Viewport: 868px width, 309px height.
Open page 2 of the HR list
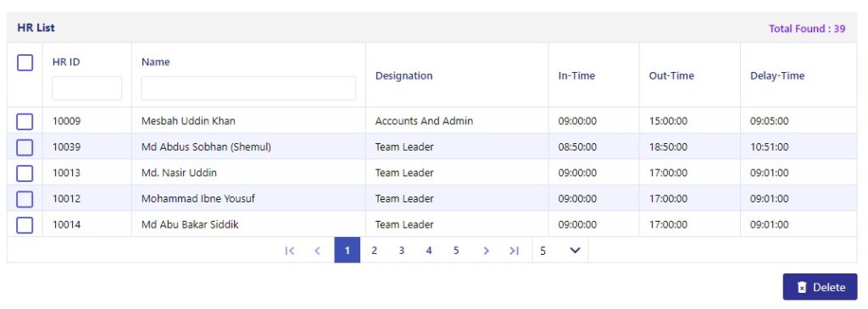click(x=374, y=251)
